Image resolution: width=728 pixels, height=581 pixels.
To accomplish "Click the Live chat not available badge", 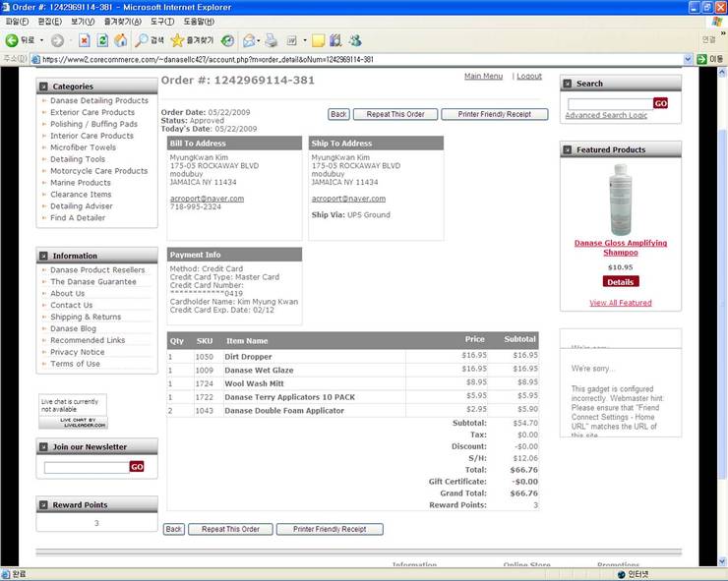I will 73,411.
